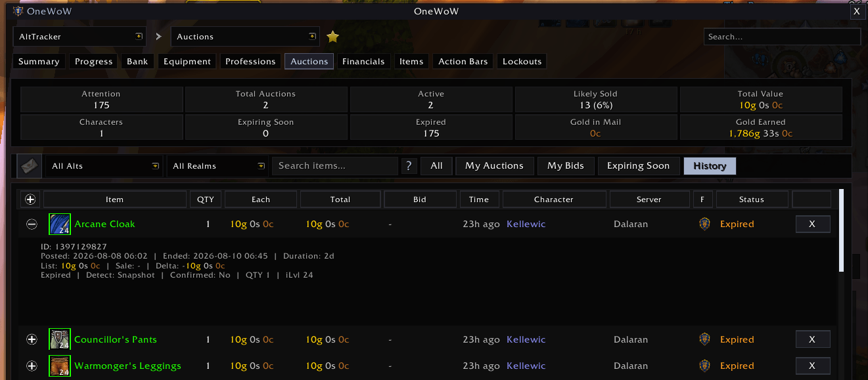Open the Lockouts tab
The height and width of the screenshot is (380, 868).
[522, 62]
